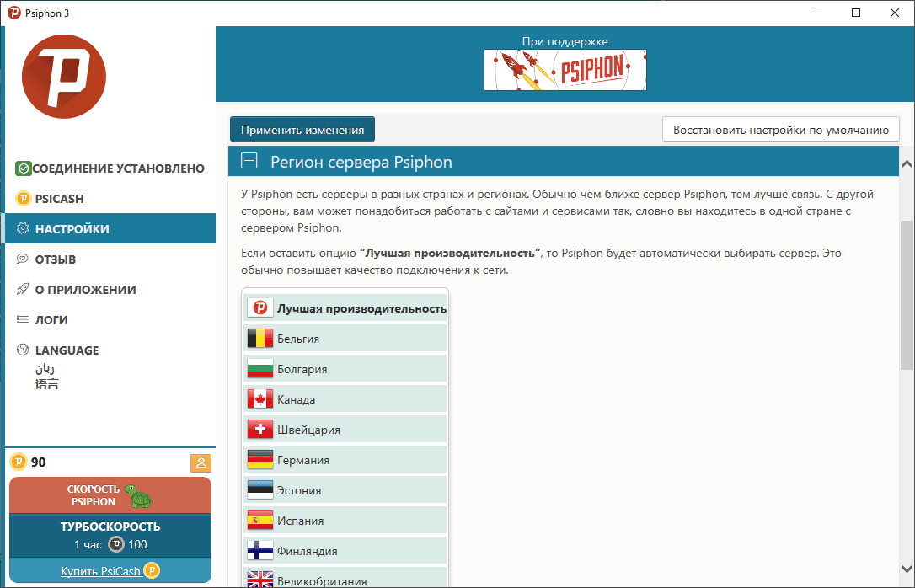Viewport: 915px width, 588px height.
Task: Collapse the Регион сервера Psiphon section
Action: click(x=249, y=161)
